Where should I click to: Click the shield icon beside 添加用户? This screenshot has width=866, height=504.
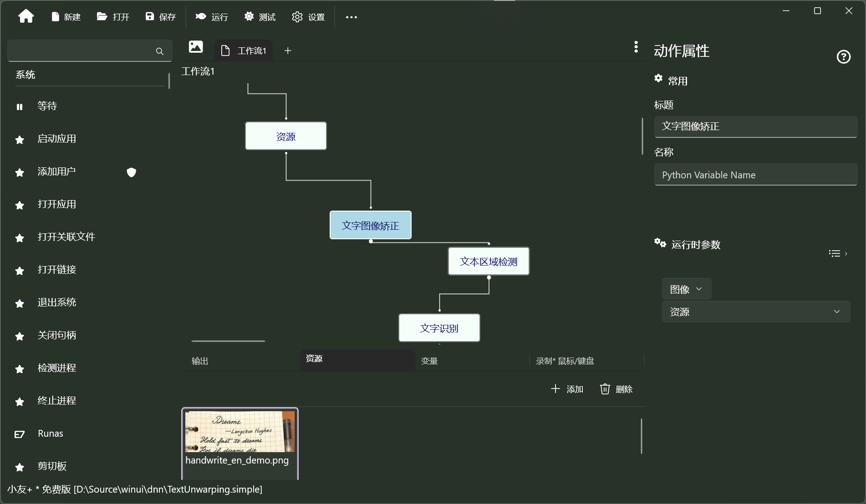(131, 173)
